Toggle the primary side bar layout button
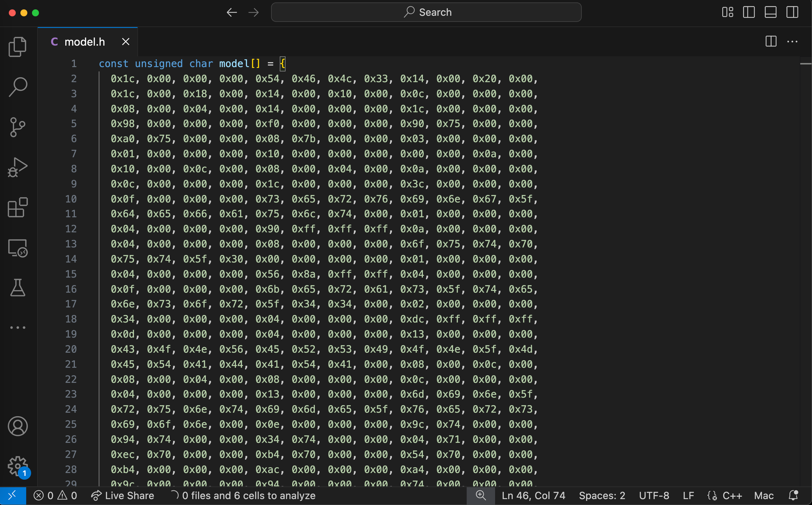The image size is (812, 505). point(749,12)
